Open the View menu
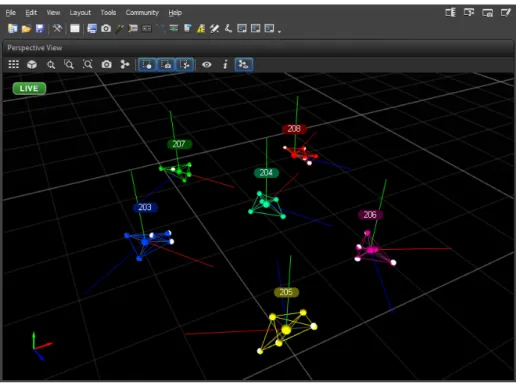The height and width of the screenshot is (383, 516). (53, 13)
